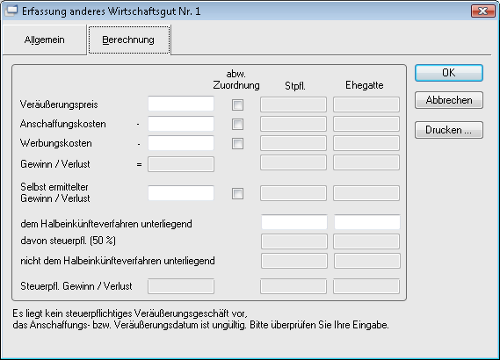Click the Stpfl. Veräußerungspreis field
The height and width of the screenshot is (360, 500).
click(293, 104)
